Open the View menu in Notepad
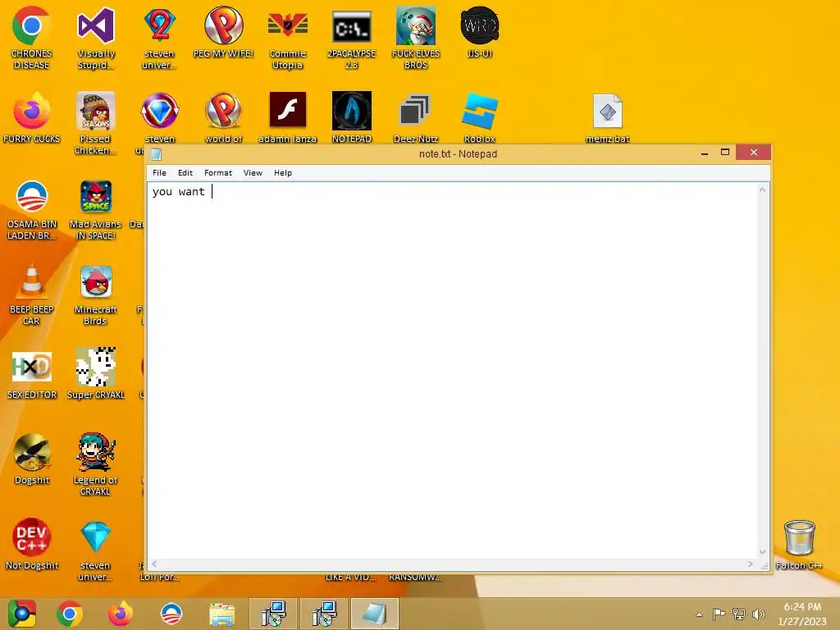 253,172
